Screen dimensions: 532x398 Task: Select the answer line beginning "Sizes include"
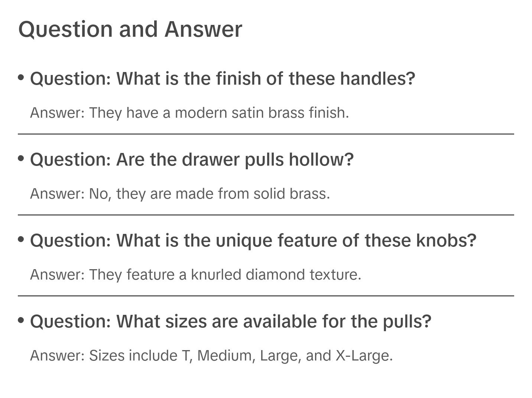[x=211, y=355]
